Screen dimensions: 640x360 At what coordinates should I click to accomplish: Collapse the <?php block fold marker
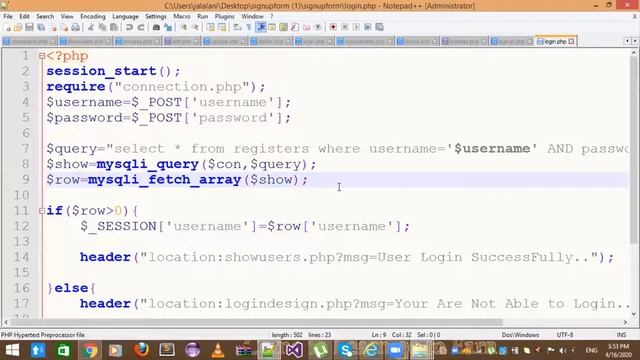[x=42, y=56]
